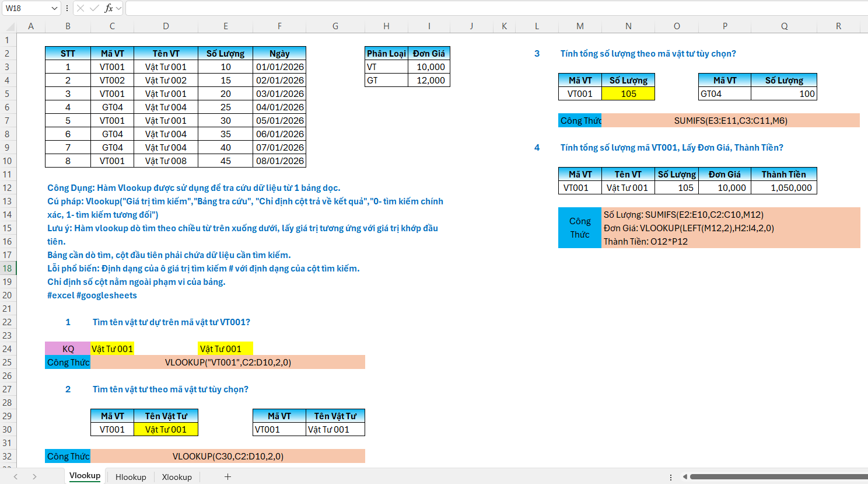This screenshot has width=868, height=484.
Task: Click the Insert Function fx icon
Action: pos(108,8)
